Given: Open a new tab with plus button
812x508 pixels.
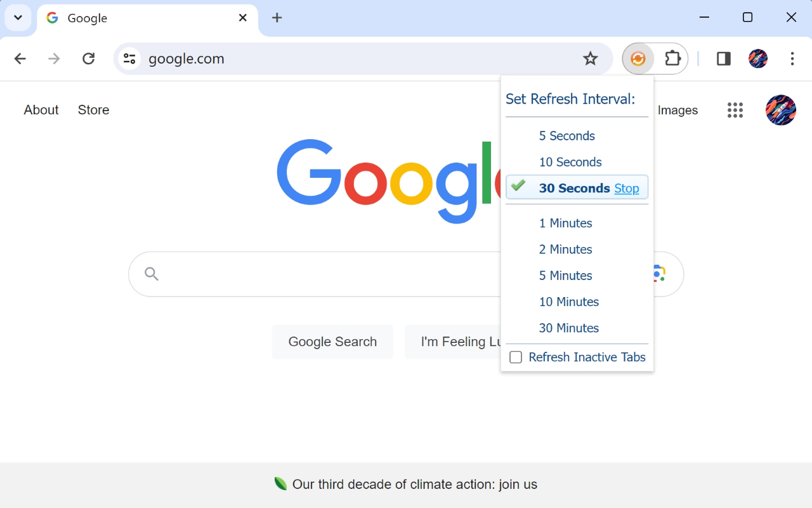Looking at the screenshot, I should click(277, 18).
